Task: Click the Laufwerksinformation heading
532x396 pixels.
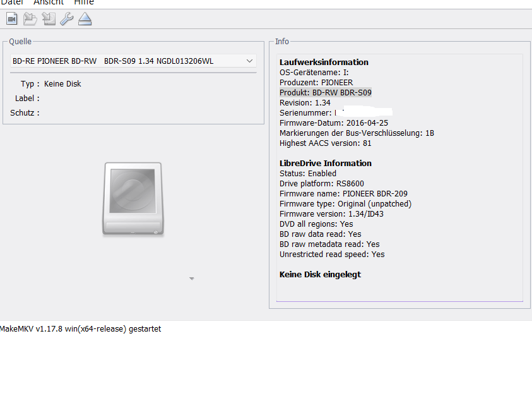Action: point(324,62)
